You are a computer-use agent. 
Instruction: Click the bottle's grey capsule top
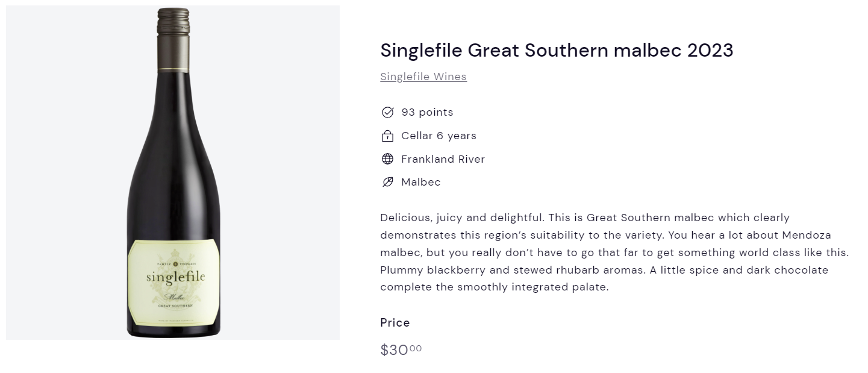(173, 22)
